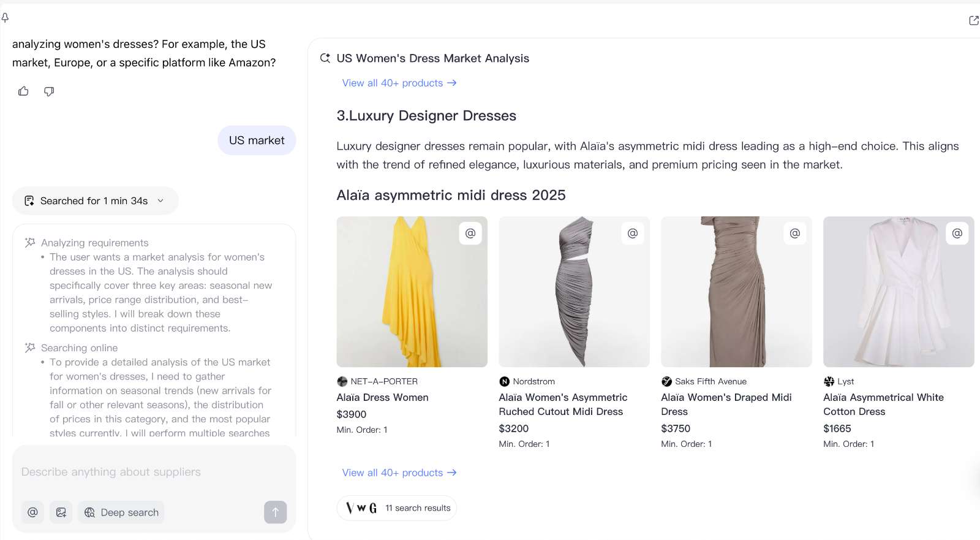Click top View all 40+ products link
The width and height of the screenshot is (980, 540).
(399, 83)
